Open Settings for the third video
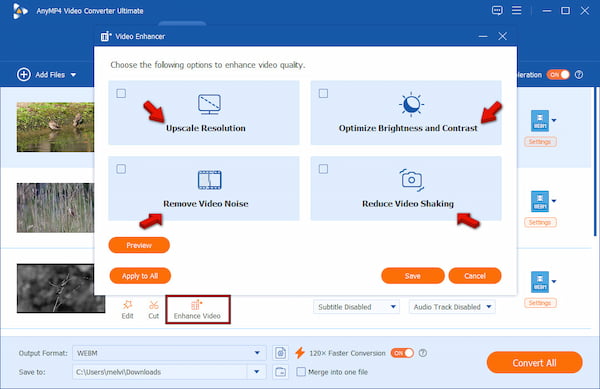The width and height of the screenshot is (600, 389). tap(540, 303)
